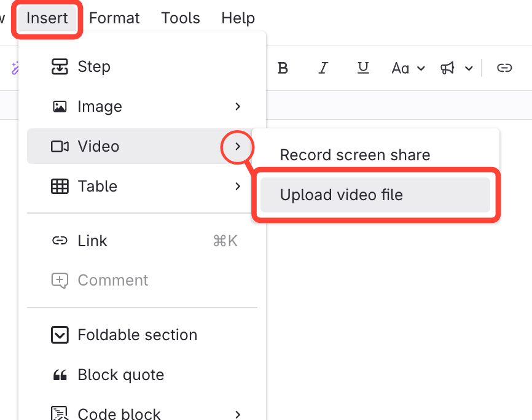Toggle italic text formatting
Viewport: 532px width, 420px height.
coord(323,68)
